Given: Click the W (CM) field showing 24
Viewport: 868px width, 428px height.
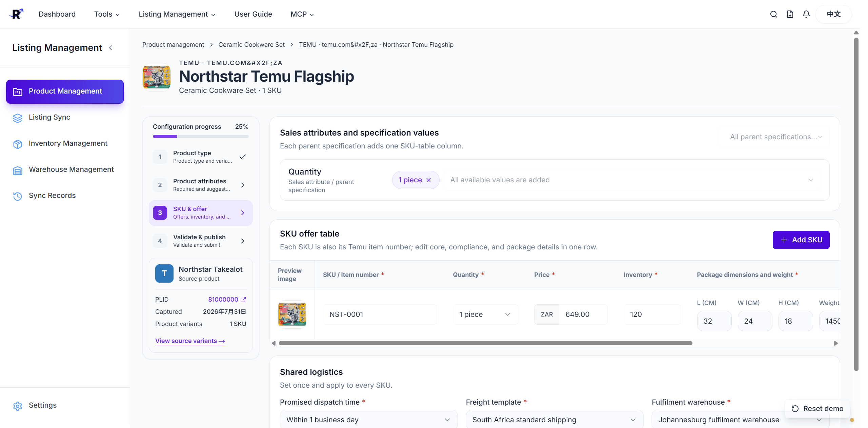Looking at the screenshot, I should pos(755,321).
